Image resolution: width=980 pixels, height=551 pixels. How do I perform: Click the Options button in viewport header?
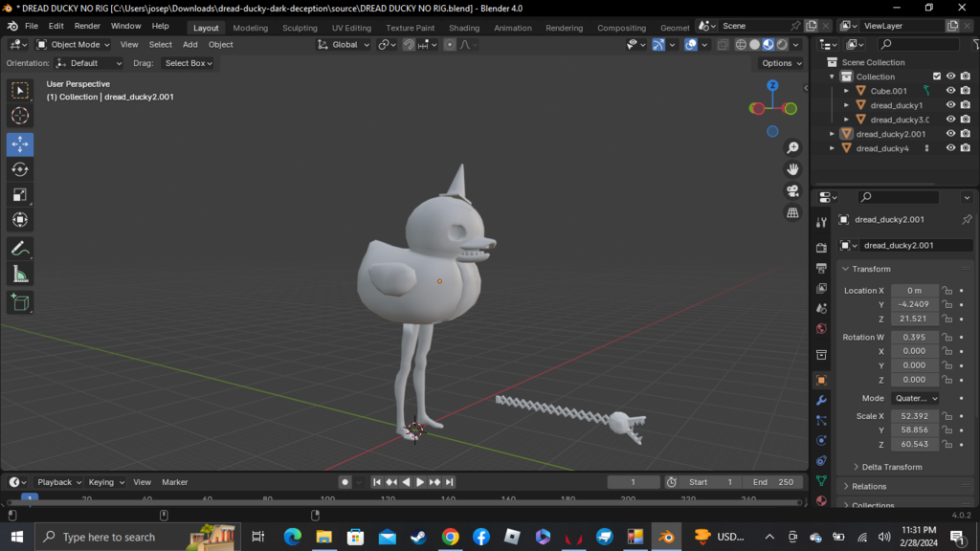click(781, 63)
